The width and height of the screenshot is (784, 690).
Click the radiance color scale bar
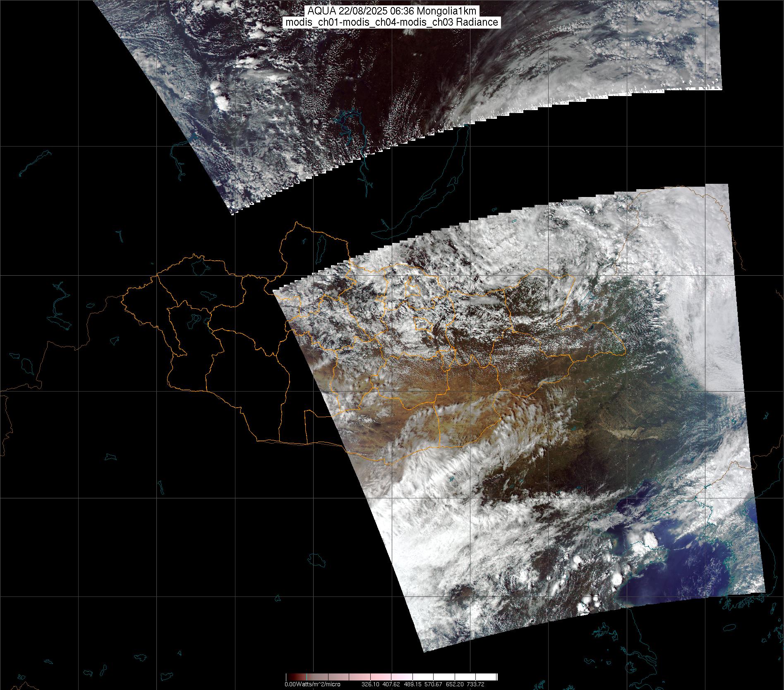point(391,677)
